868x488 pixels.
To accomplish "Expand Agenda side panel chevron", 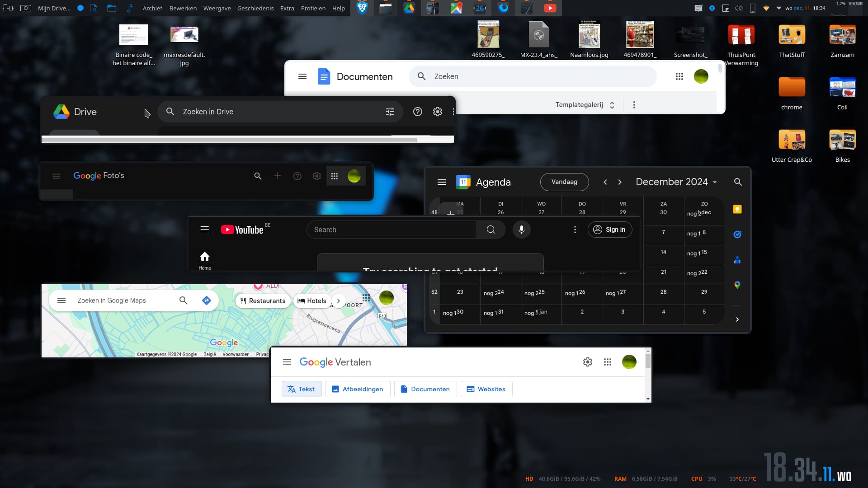I will (x=737, y=319).
